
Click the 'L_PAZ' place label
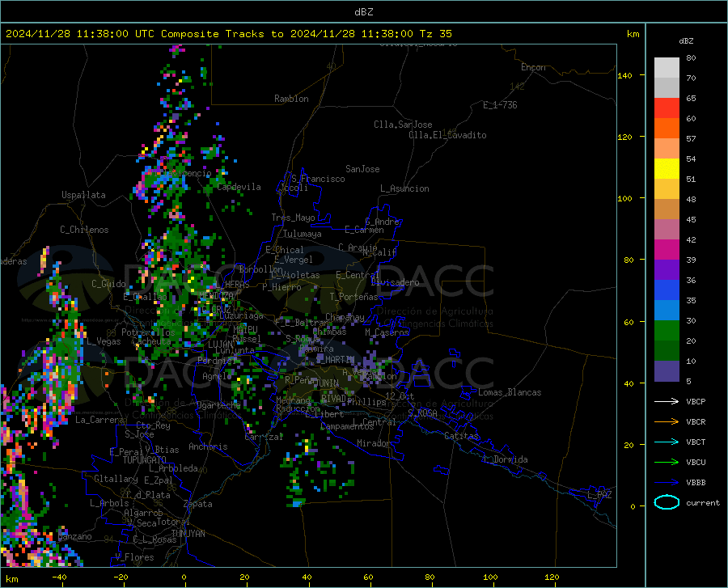599,495
